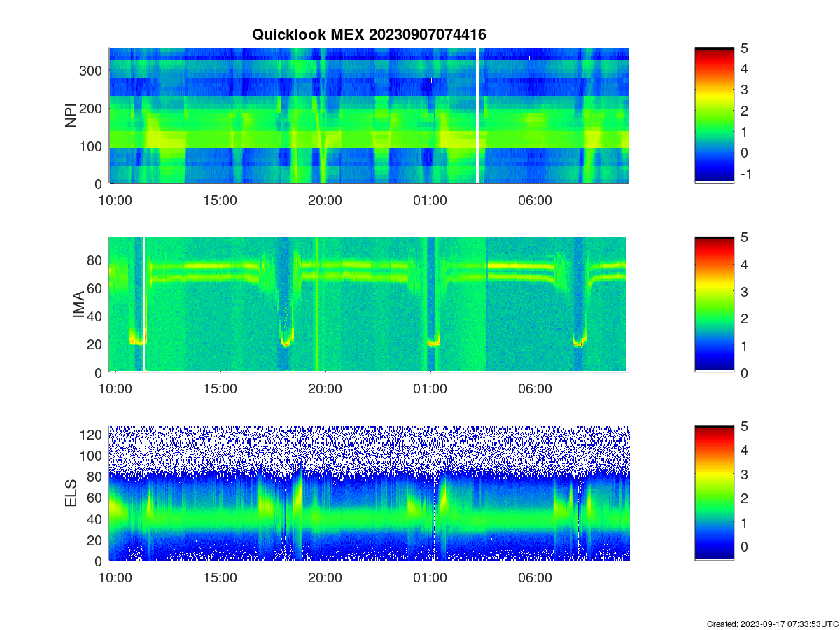Click the 01:00 label under ELS plot
840x630 pixels.
pos(430,578)
